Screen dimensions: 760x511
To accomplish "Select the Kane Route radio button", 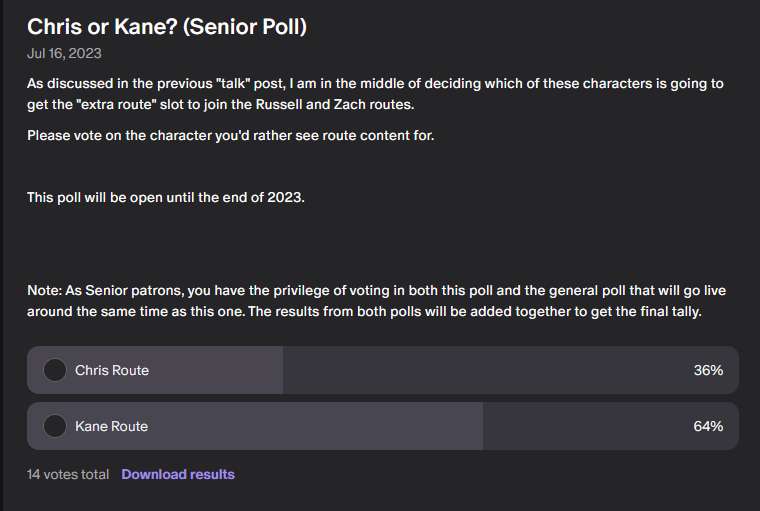I will (x=55, y=426).
